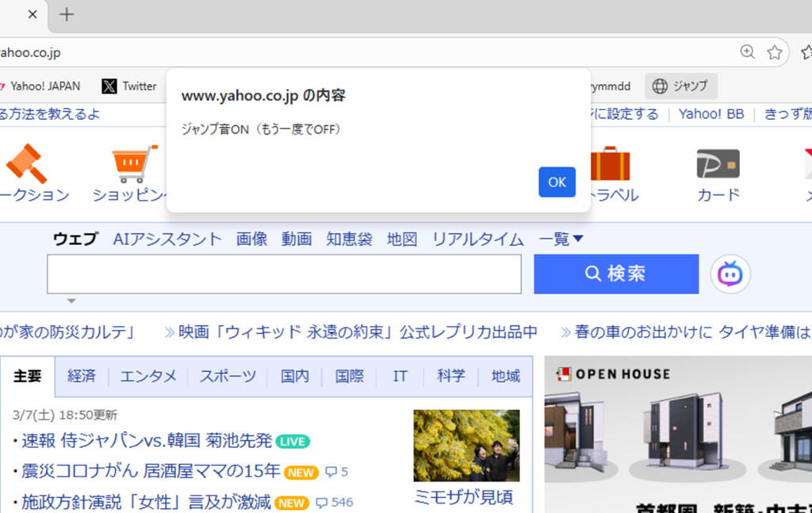Open the card icon labeled カード
Image resolution: width=812 pixels, height=513 pixels.
[718, 163]
